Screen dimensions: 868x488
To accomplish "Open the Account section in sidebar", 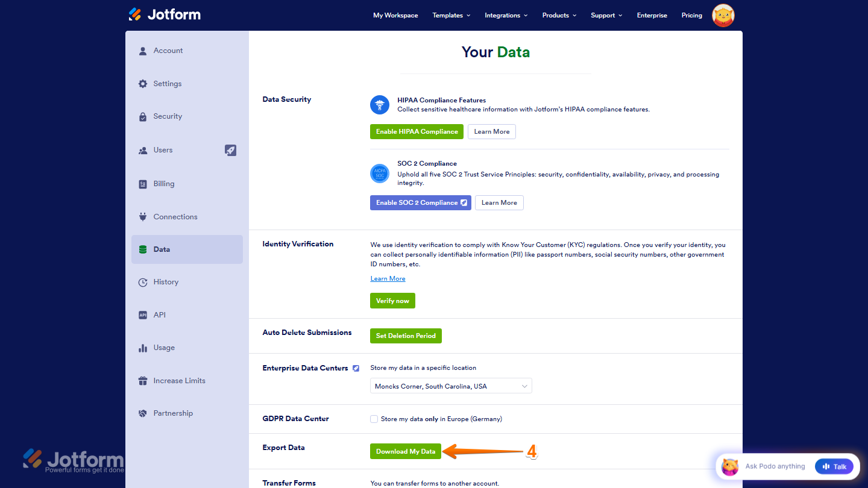I will (x=187, y=51).
